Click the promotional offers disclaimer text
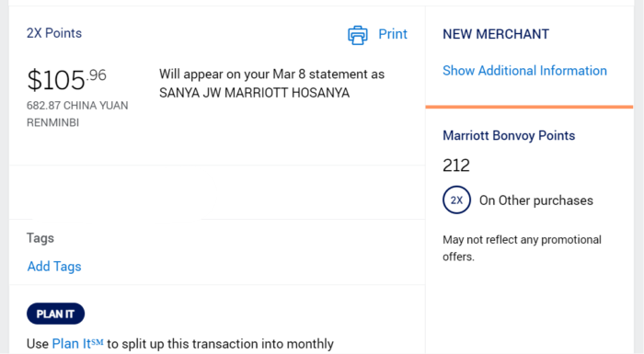Viewport: 644px width, 354px height. point(522,248)
